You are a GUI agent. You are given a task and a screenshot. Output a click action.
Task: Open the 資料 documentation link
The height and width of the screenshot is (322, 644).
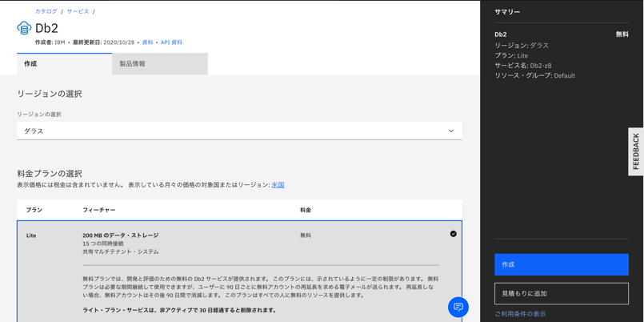147,42
